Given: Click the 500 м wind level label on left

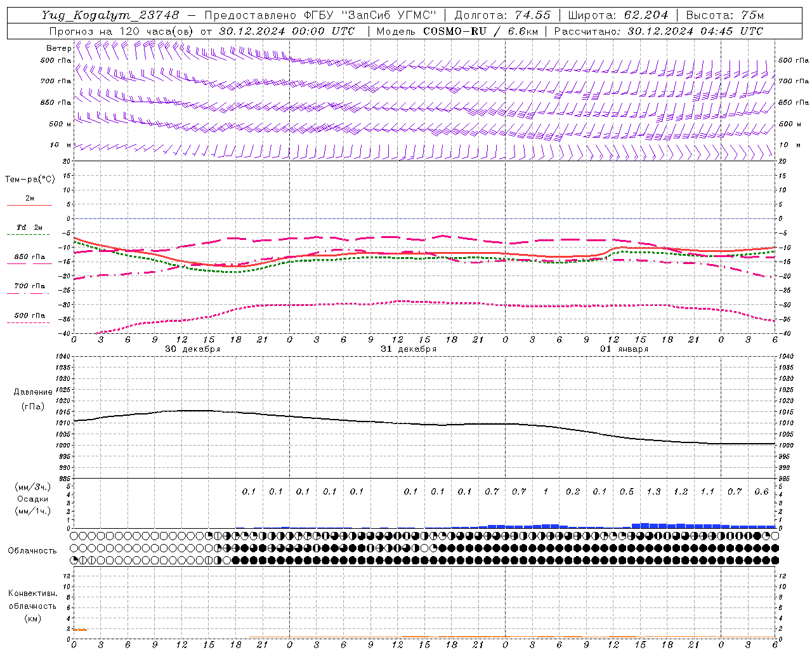Looking at the screenshot, I should click(60, 124).
